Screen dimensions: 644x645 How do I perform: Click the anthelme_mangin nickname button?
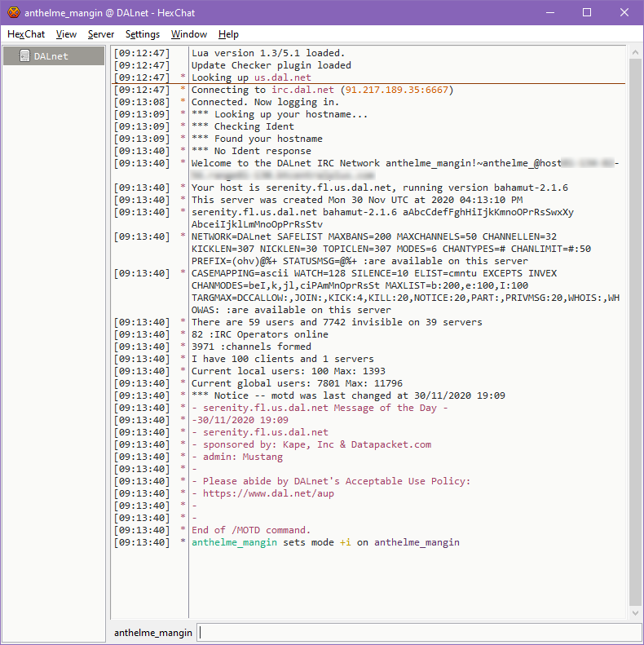pyautogui.click(x=153, y=633)
